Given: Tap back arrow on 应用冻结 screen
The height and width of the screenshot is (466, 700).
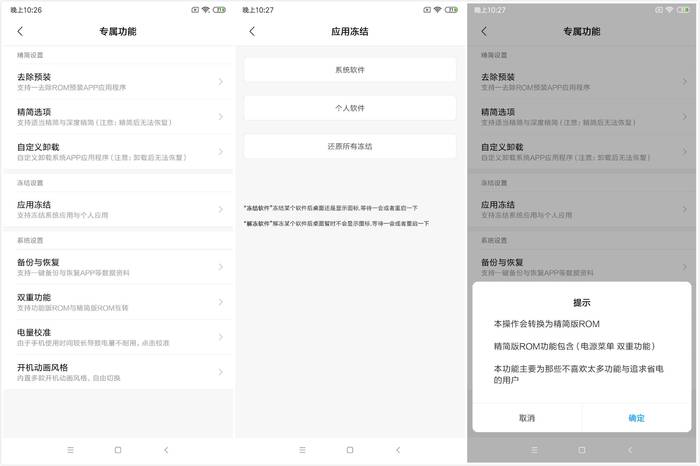Looking at the screenshot, I should point(252,31).
